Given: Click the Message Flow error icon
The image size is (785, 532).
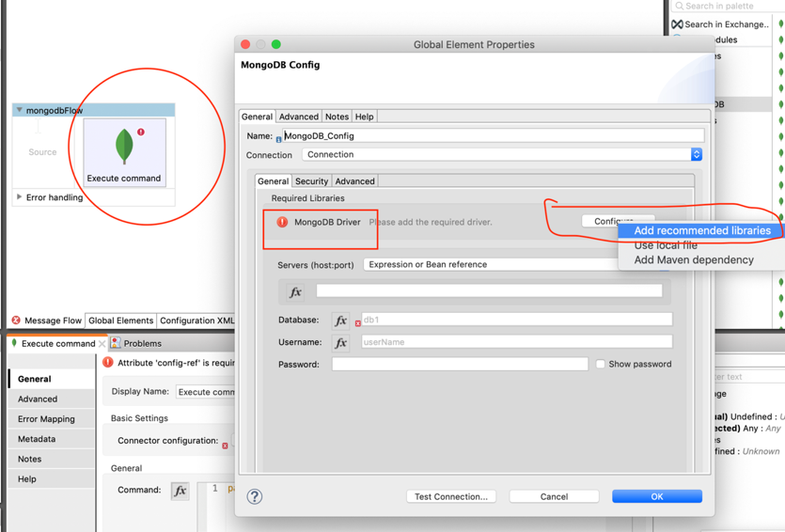Looking at the screenshot, I should (16, 321).
